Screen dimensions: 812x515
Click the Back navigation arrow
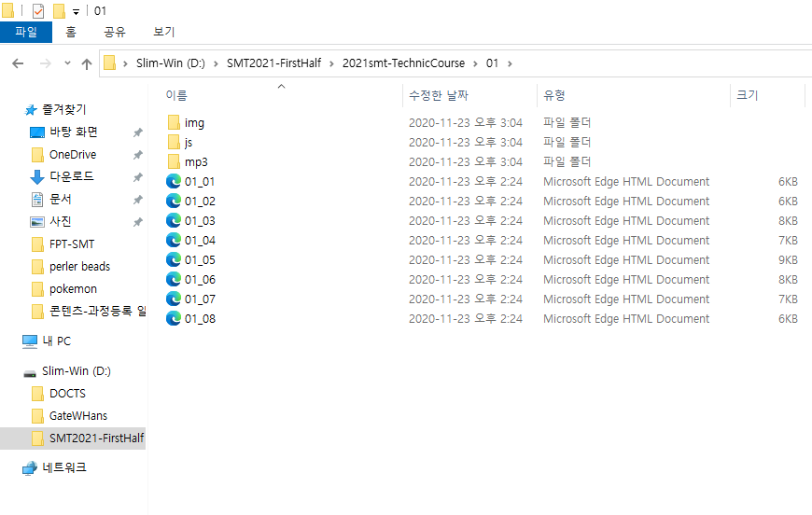pos(18,63)
